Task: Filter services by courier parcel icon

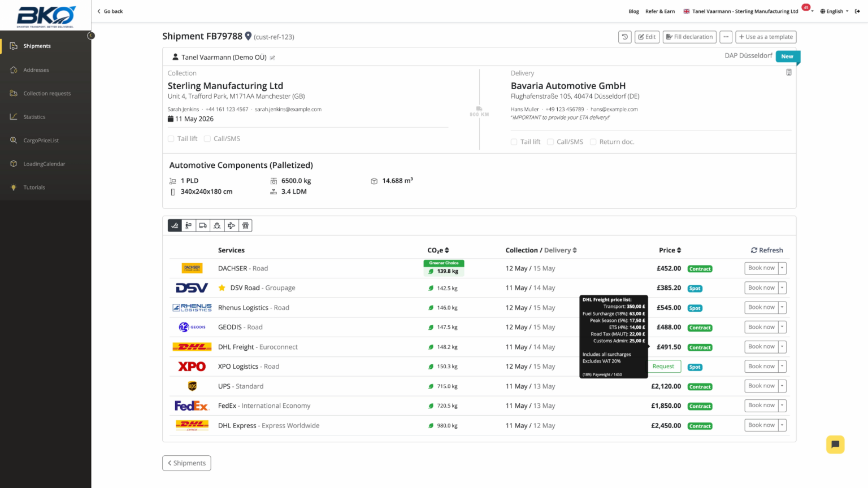Action: tap(189, 225)
